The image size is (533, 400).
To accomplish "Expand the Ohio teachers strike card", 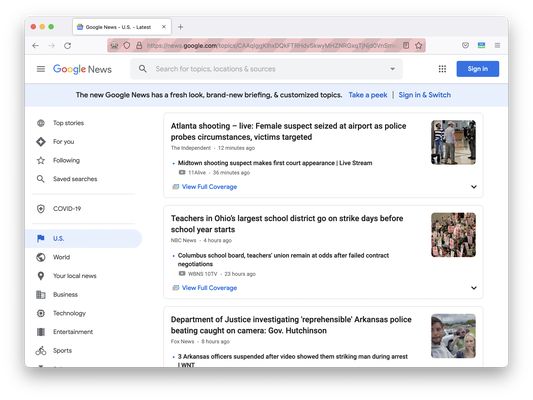I will click(474, 288).
